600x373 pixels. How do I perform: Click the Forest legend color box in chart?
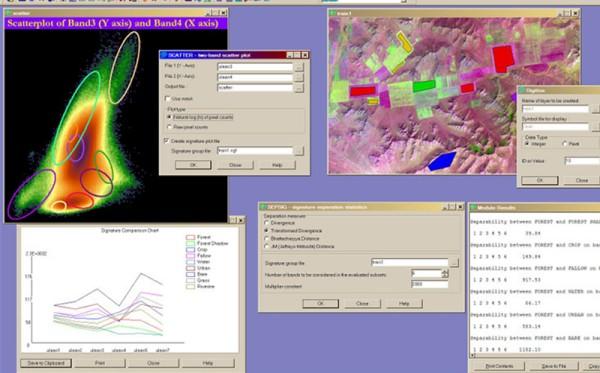[190, 237]
